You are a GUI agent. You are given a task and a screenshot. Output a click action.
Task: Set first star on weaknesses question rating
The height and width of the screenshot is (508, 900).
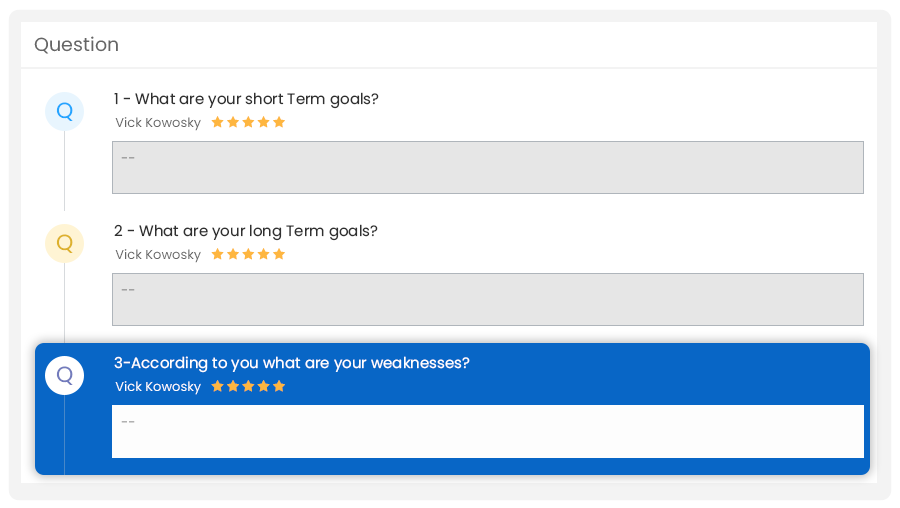click(x=218, y=386)
